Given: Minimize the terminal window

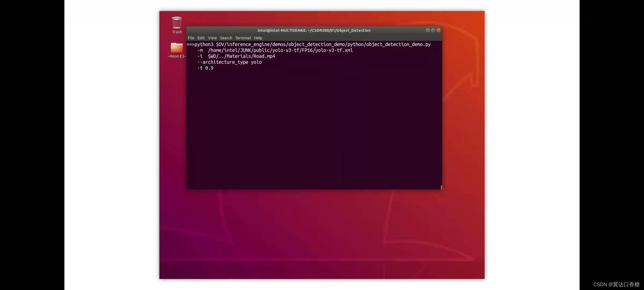Looking at the screenshot, I should [427, 30].
